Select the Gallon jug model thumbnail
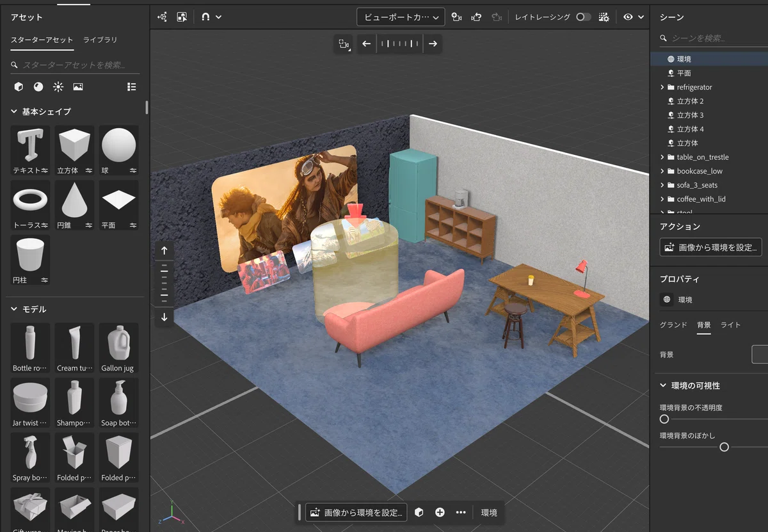 click(119, 348)
